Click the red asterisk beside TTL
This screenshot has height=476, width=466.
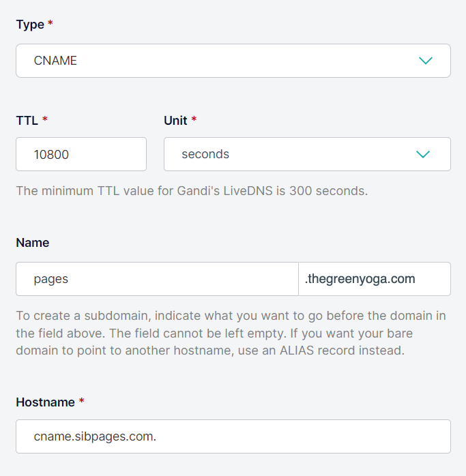[x=45, y=120]
